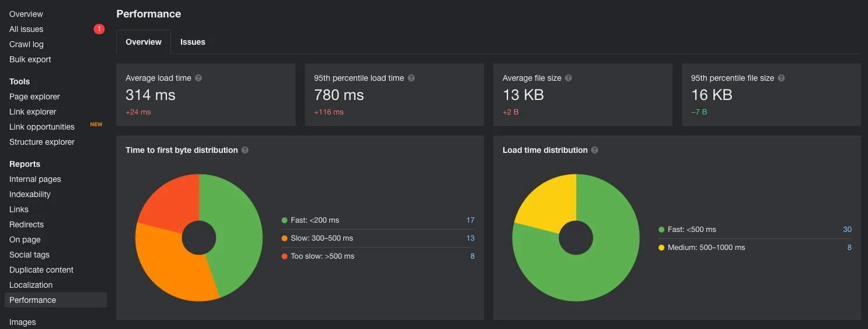Select the Overview tab under Performance
Screen dimensions: 868x329
pos(144,42)
